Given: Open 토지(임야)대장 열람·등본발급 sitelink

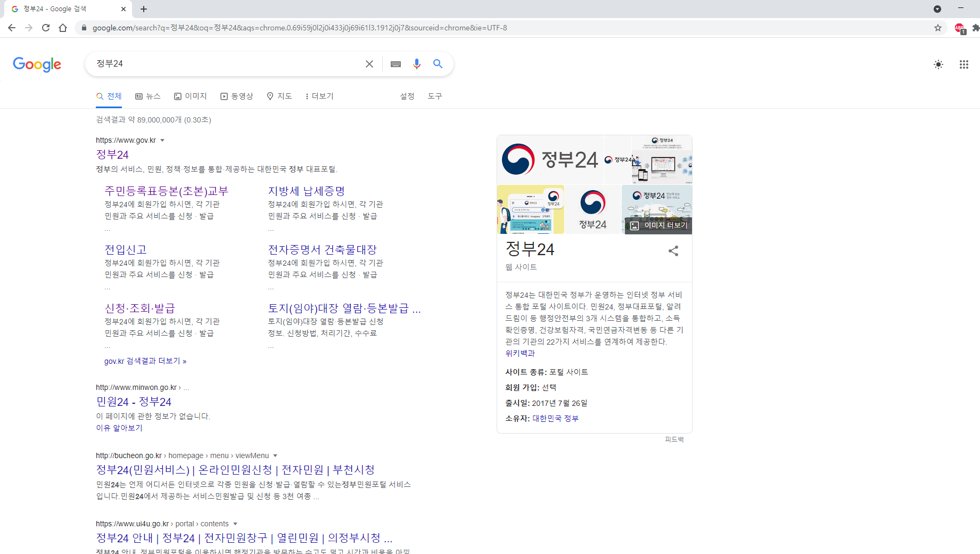Looking at the screenshot, I should [344, 308].
